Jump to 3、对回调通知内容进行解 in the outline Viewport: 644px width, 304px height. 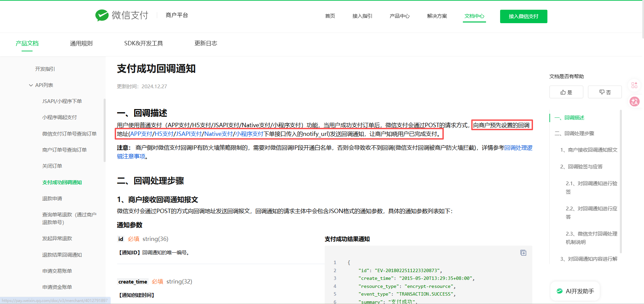pyautogui.click(x=589, y=259)
